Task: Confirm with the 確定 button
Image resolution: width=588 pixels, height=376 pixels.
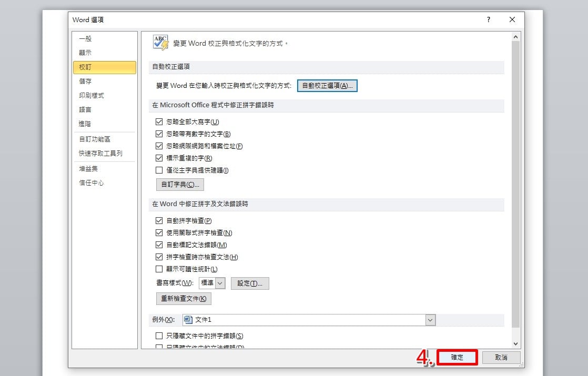Action: (457, 357)
